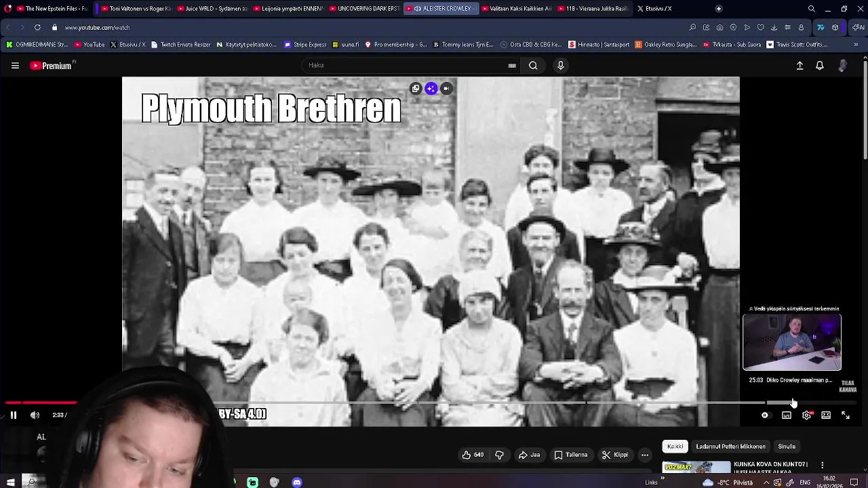
Task: Select the Kaikki filter chip
Action: 675,446
